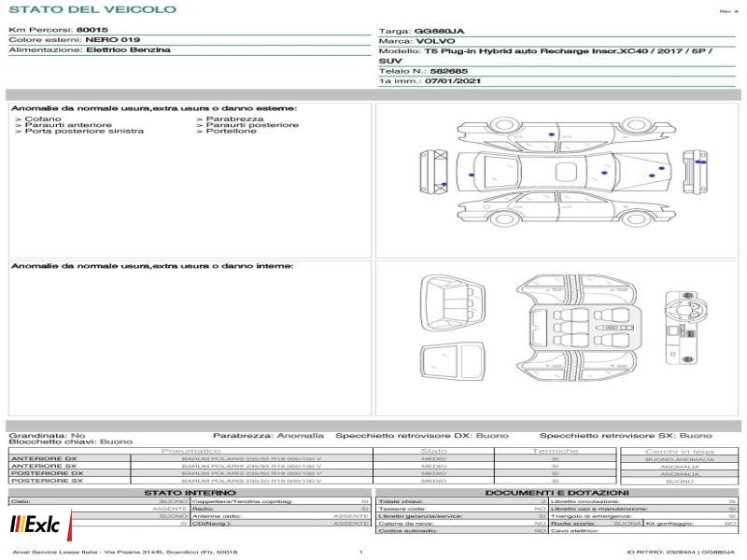747x560 pixels.
Task: Click the empty trunk compartment diagram
Action: coord(453,361)
